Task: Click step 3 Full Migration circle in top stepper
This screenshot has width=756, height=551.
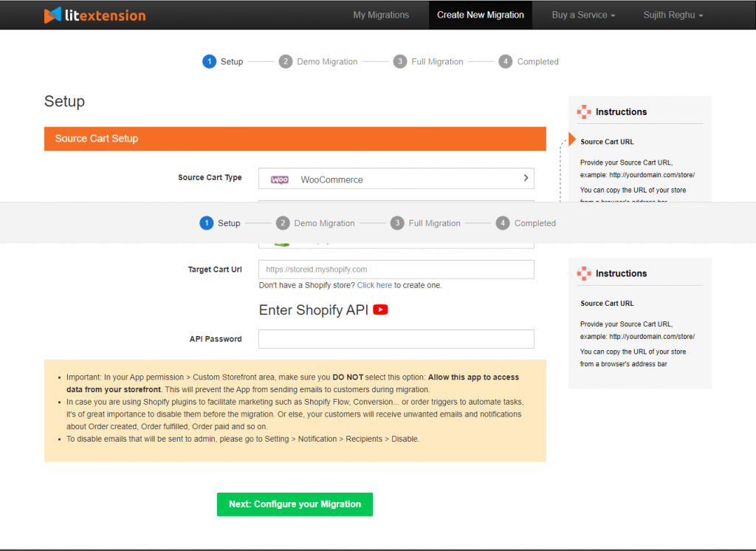Action: (x=400, y=62)
